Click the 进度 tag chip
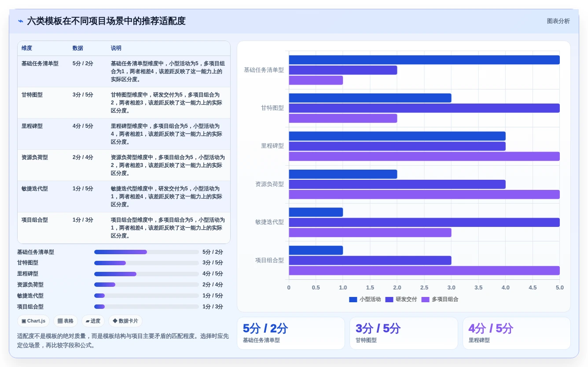 pos(93,321)
